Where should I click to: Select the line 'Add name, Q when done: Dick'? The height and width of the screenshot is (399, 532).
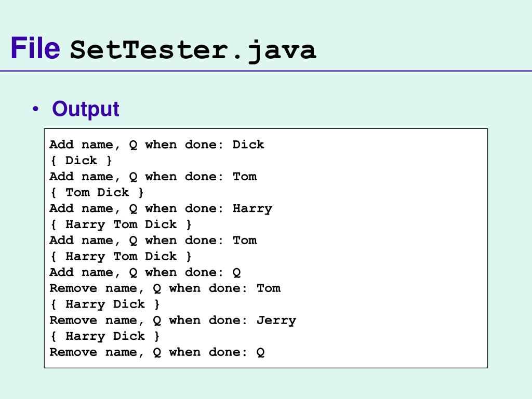point(156,144)
